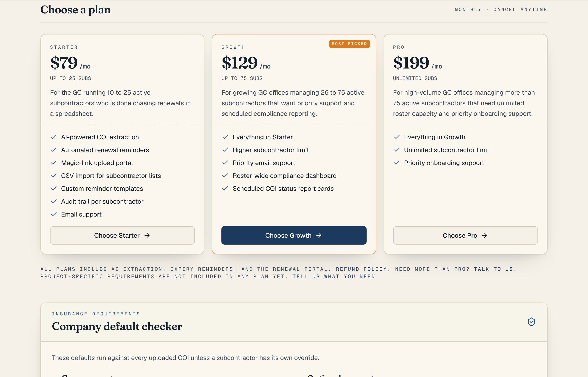The width and height of the screenshot is (588, 377).
Task: Click the 'Priority onboarding support' feature text
Action: (x=444, y=163)
